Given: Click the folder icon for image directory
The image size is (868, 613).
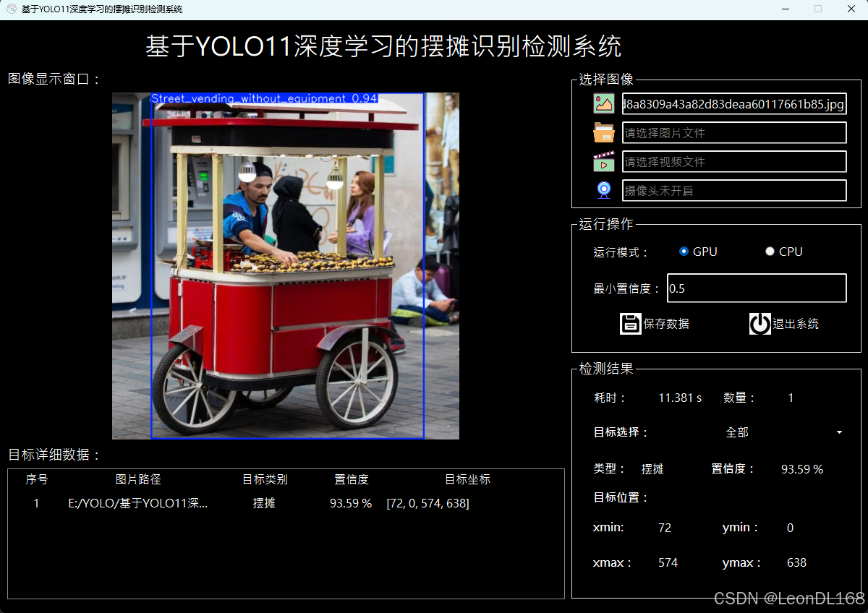Looking at the screenshot, I should coord(604,132).
